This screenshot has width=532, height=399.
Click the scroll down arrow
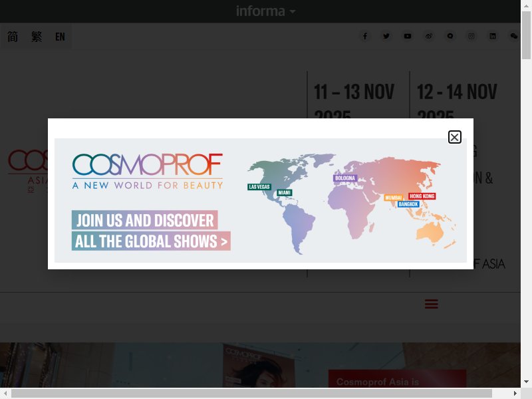tap(526, 382)
